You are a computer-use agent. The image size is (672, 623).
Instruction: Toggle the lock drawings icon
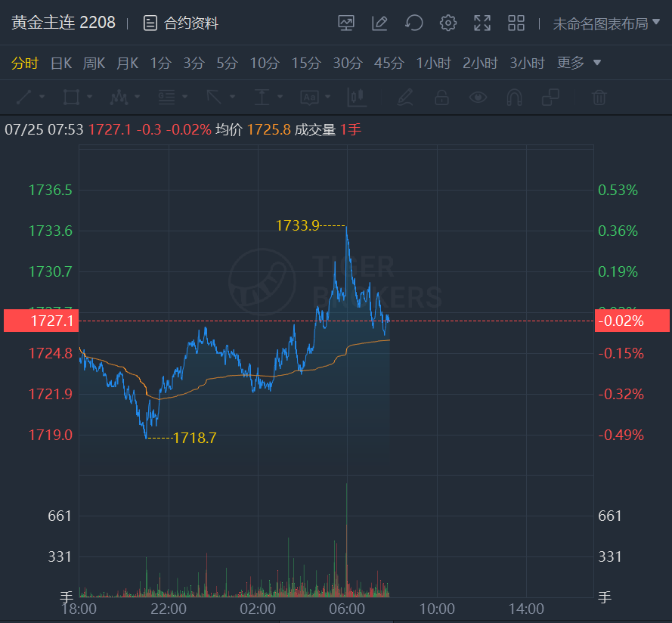(x=441, y=97)
